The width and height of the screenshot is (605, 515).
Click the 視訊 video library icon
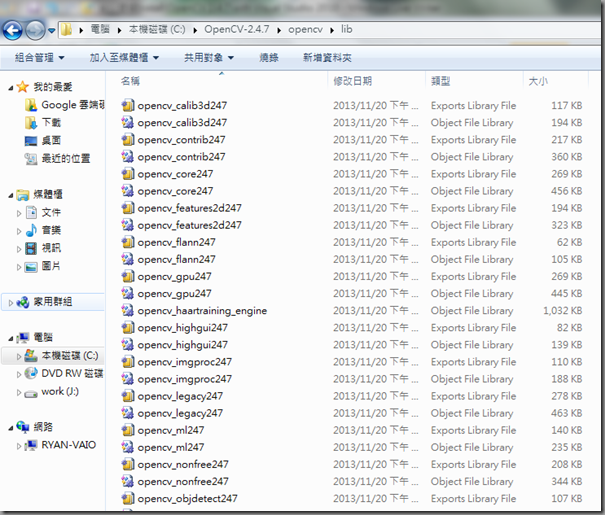(x=31, y=248)
